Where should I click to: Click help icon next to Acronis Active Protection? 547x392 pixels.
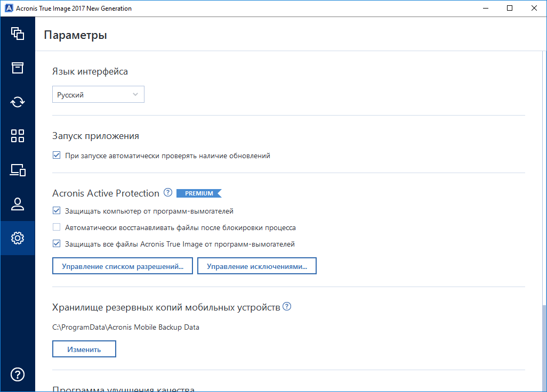click(x=168, y=192)
